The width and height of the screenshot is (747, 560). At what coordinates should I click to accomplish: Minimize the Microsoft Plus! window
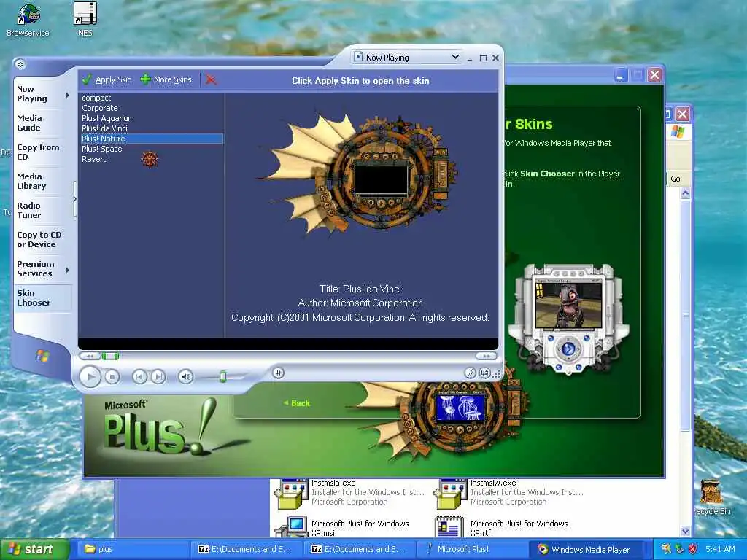621,75
